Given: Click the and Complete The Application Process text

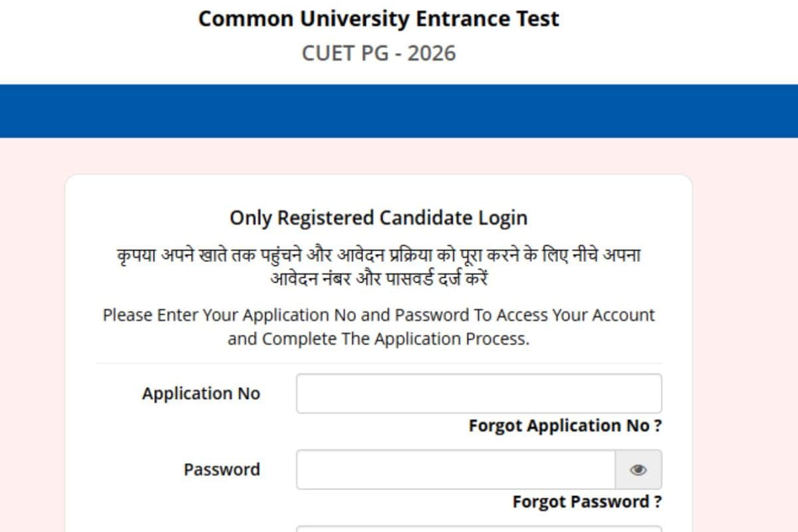Looking at the screenshot, I should tap(378, 338).
